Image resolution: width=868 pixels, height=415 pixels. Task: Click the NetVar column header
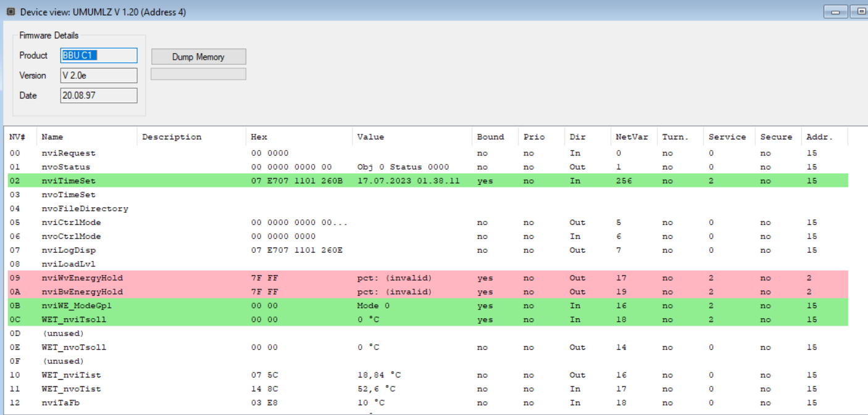(634, 137)
